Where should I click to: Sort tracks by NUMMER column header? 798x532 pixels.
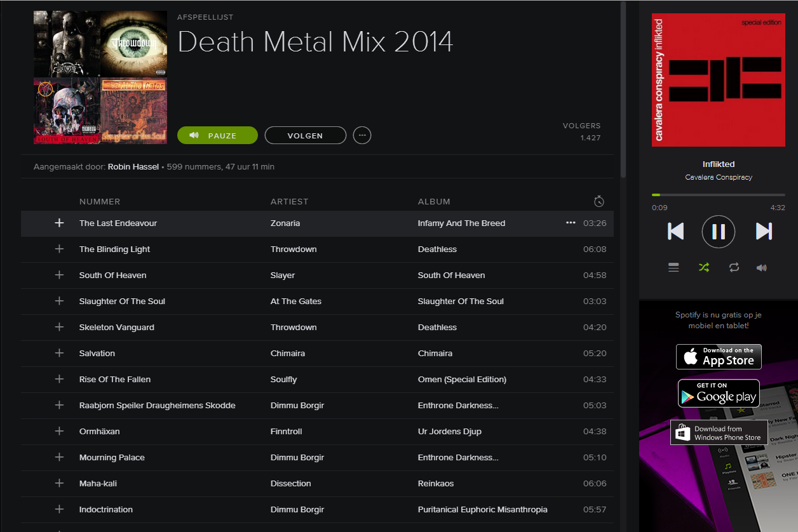(100, 201)
